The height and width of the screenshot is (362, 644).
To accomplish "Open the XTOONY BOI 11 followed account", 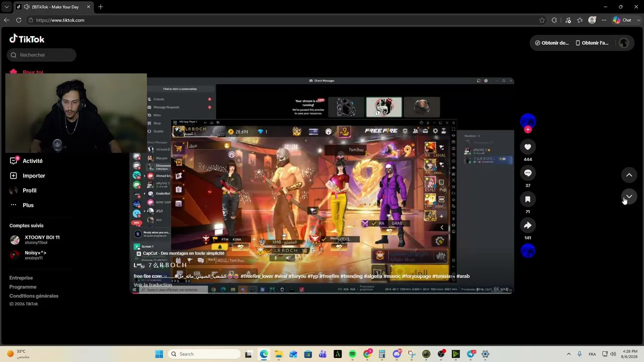I will pos(35,240).
